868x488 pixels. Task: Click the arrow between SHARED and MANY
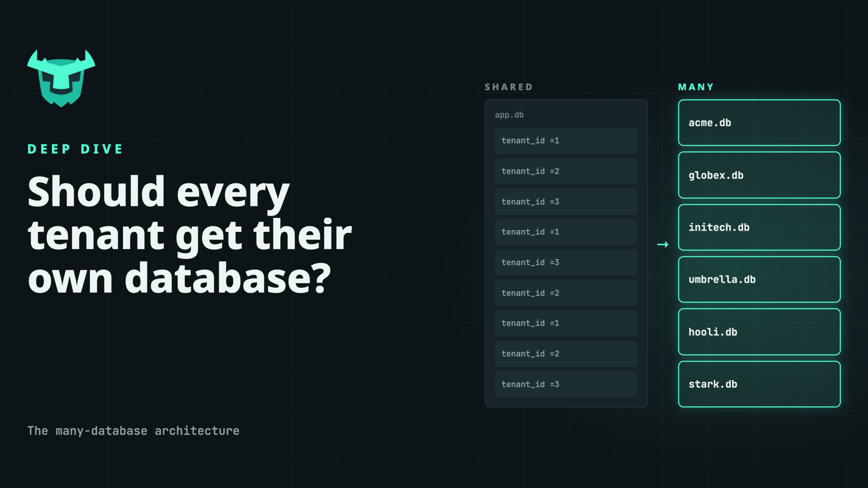pyautogui.click(x=663, y=244)
